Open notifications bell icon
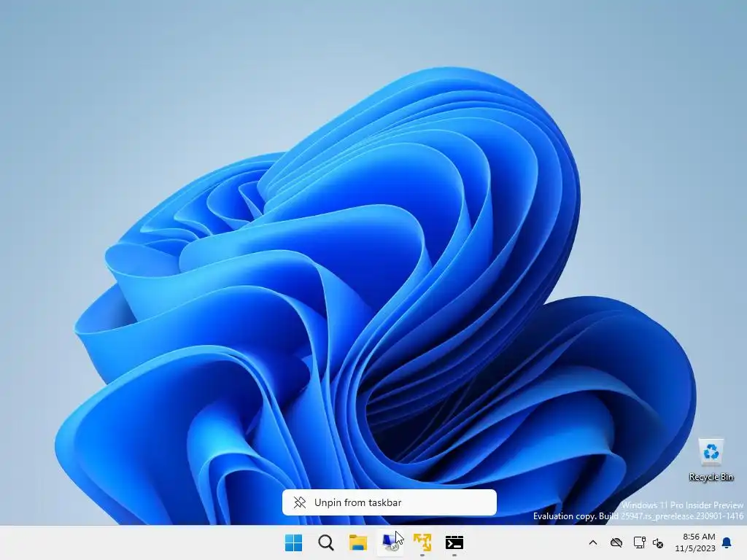This screenshot has width=747, height=560. coord(727,542)
